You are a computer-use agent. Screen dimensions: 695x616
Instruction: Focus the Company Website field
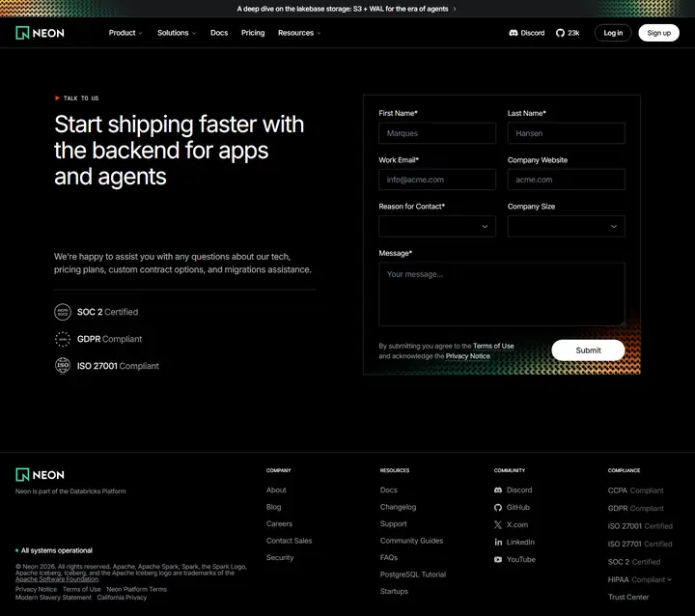[x=566, y=180]
